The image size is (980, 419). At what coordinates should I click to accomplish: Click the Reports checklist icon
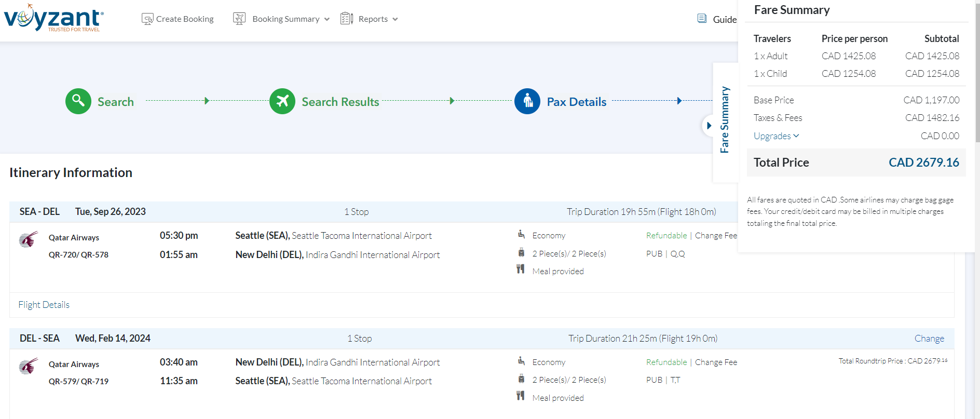click(x=347, y=19)
